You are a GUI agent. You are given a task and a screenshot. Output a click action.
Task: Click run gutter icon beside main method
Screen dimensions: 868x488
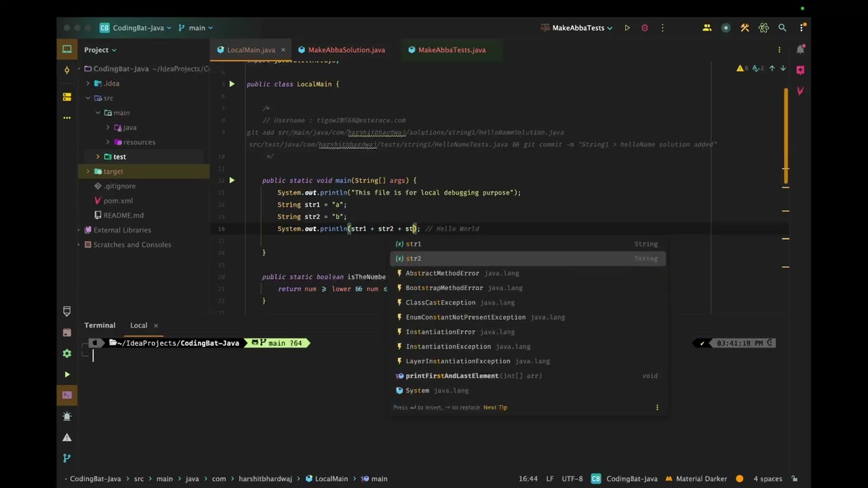pos(231,180)
